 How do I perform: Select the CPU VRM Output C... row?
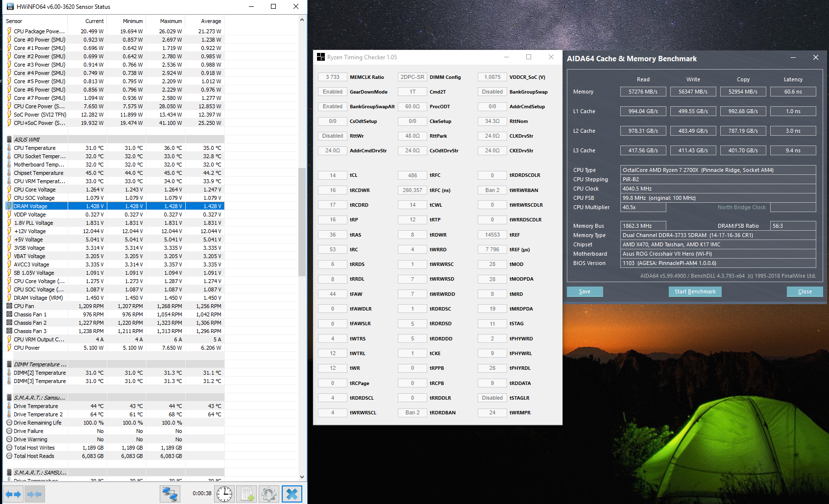(x=114, y=339)
